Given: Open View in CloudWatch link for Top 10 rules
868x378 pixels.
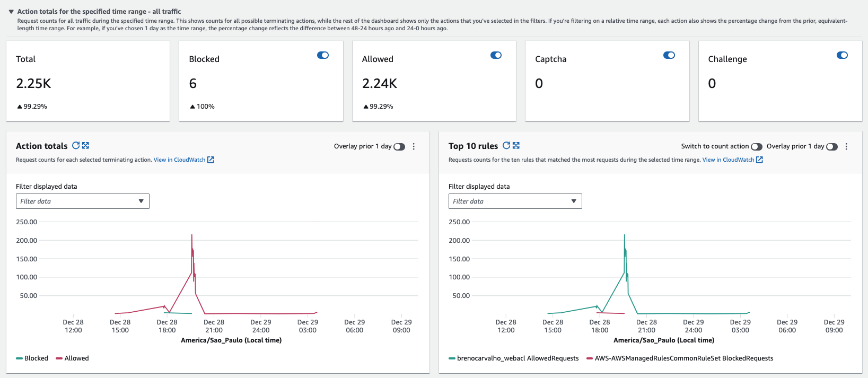Looking at the screenshot, I should click(x=728, y=160).
